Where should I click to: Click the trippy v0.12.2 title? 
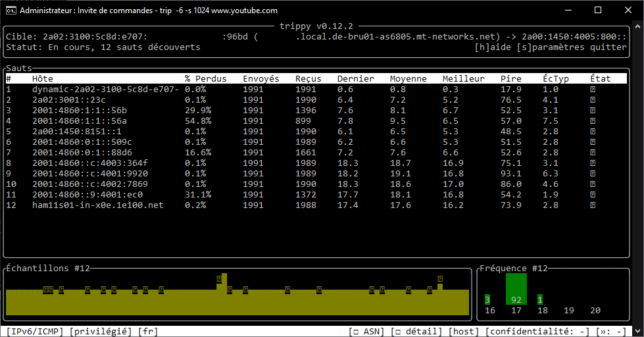[x=316, y=26]
